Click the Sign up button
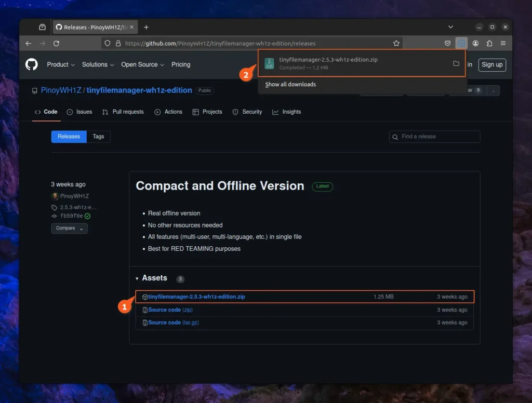This screenshot has width=532, height=403. [x=491, y=64]
